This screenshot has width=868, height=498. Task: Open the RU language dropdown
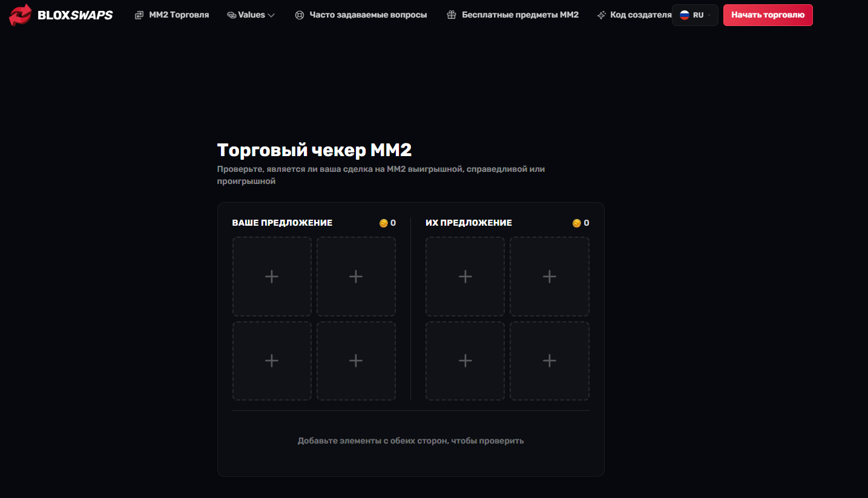click(695, 15)
